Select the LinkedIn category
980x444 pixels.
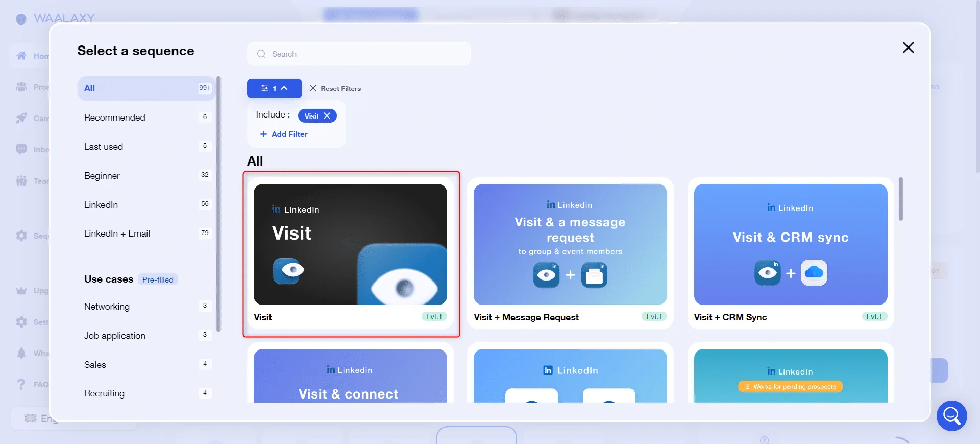point(146,205)
